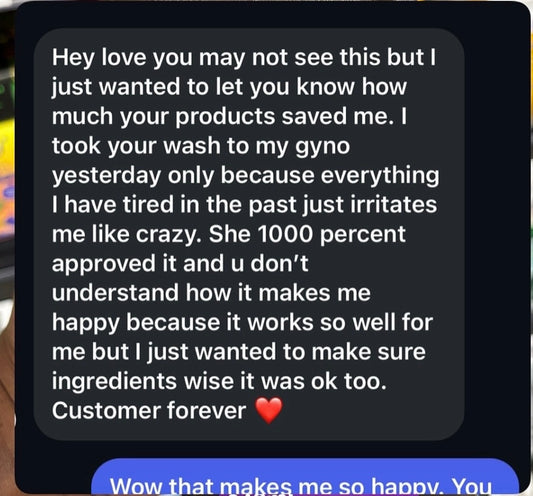
Task: Click the words 'approved it and u don't'
Action: pos(180,264)
